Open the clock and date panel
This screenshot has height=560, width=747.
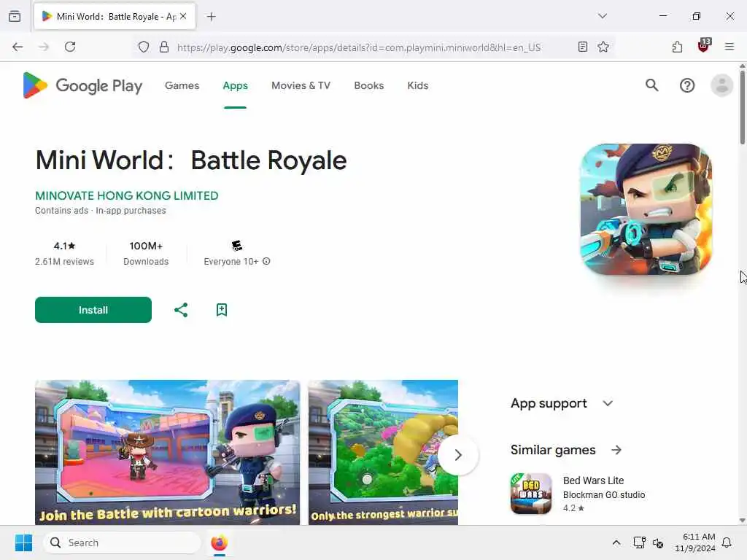(x=695, y=542)
